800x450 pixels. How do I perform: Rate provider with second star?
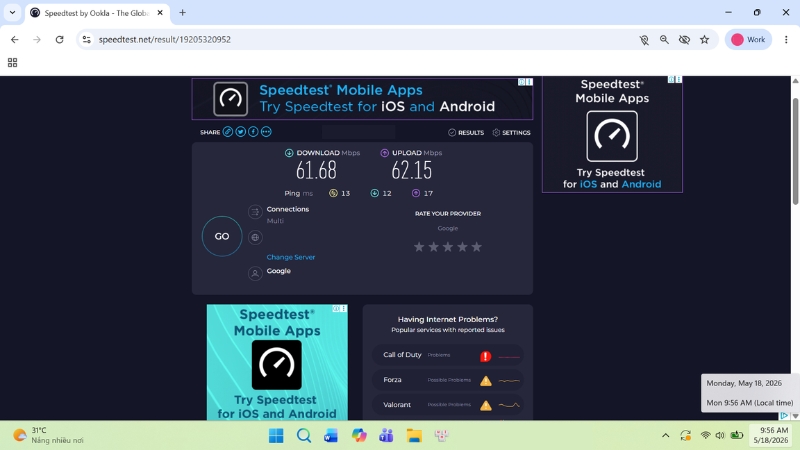pyautogui.click(x=434, y=247)
